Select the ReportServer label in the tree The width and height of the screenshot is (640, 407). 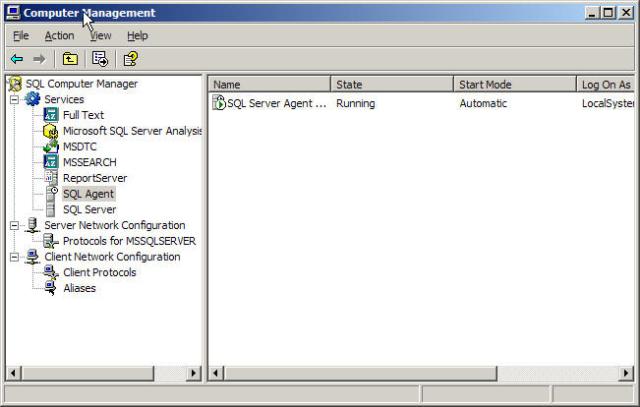pyautogui.click(x=95, y=178)
